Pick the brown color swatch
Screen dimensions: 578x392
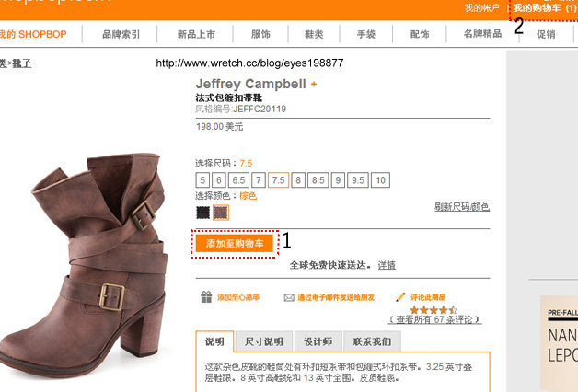pos(221,213)
